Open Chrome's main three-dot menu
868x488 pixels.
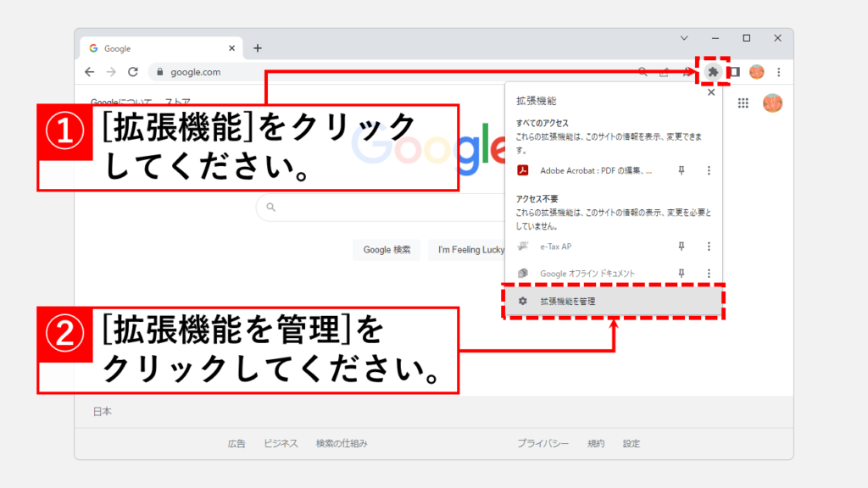click(778, 72)
